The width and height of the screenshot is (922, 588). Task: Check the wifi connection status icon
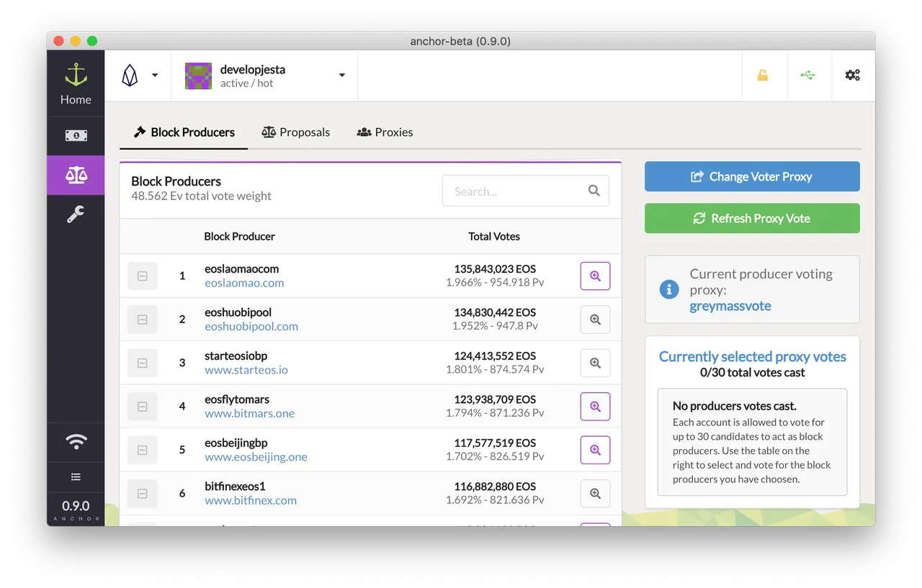pos(76,442)
